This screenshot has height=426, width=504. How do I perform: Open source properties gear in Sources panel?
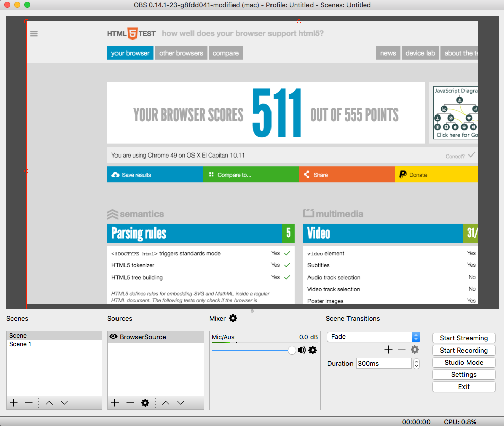pos(145,403)
